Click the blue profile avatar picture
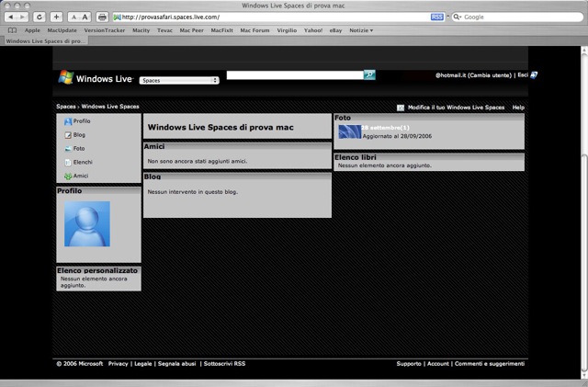588x387 pixels. 87,223
